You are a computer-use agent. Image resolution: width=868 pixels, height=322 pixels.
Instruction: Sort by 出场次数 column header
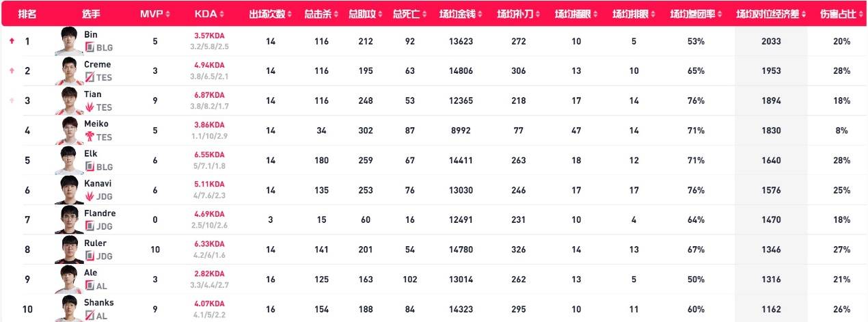pyautogui.click(x=271, y=14)
